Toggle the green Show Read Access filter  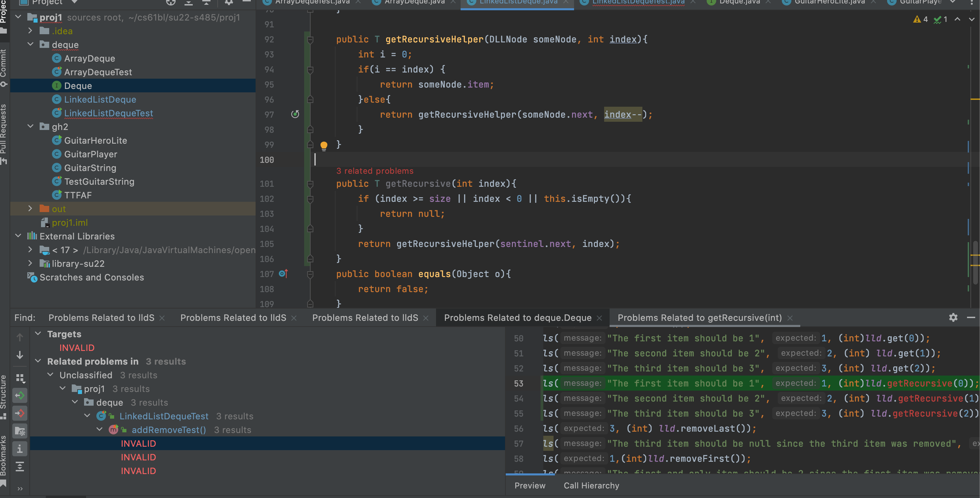click(x=20, y=396)
